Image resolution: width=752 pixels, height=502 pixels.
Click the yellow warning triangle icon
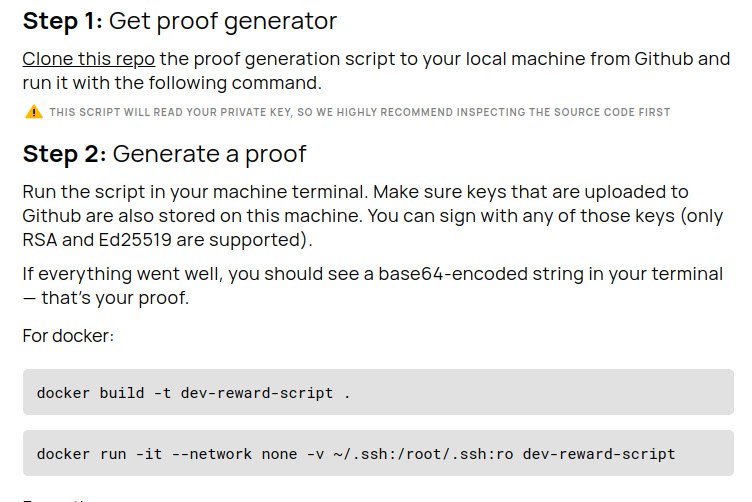[34, 112]
